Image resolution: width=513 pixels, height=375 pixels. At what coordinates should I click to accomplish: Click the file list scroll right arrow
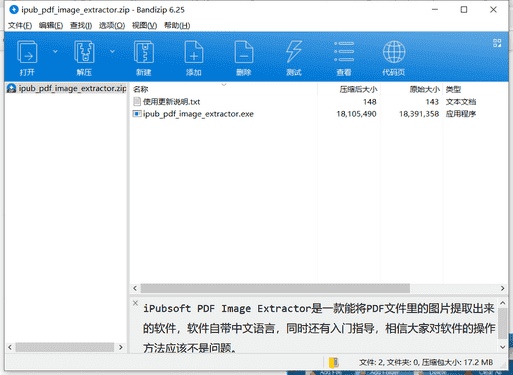[x=502, y=288]
